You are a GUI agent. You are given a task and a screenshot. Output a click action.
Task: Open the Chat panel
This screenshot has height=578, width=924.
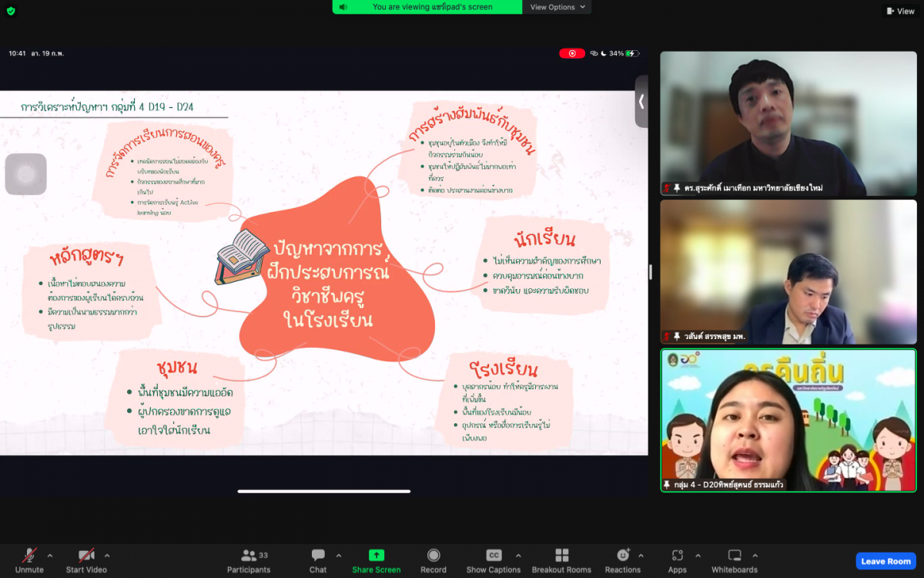pyautogui.click(x=318, y=560)
